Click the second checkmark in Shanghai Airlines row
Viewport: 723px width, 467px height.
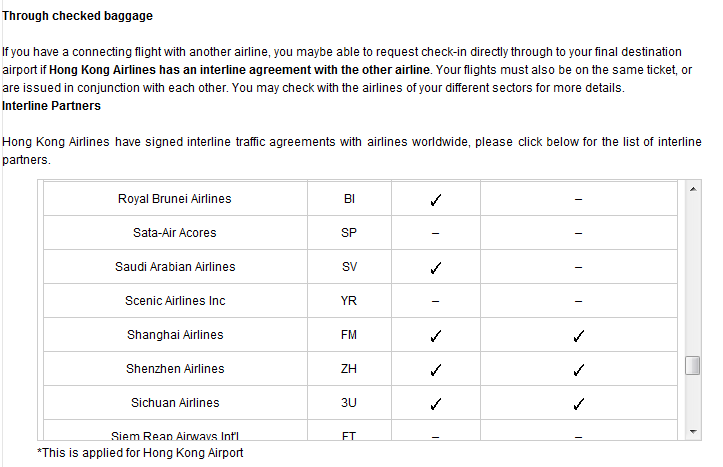(x=579, y=336)
